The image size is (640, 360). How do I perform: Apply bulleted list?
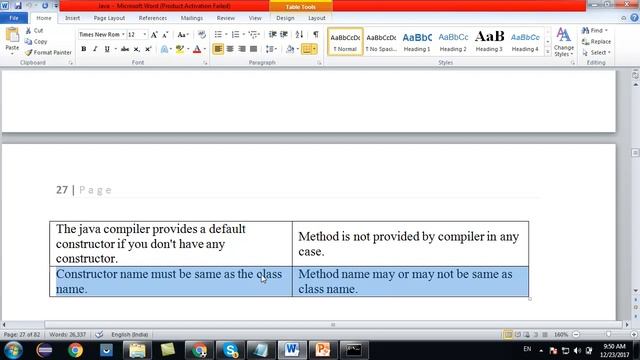[x=218, y=35]
